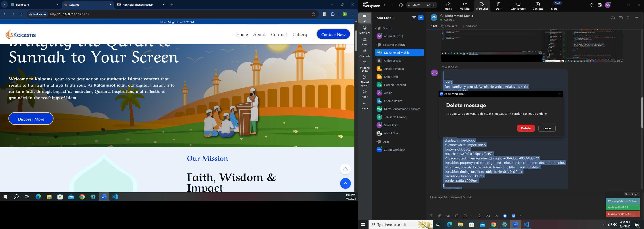Search within the Muhammad Muhib chat

pyautogui.click(x=628, y=18)
